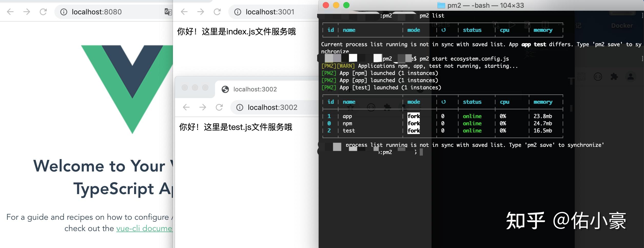Go back in localhost:3002 browser window
The height and width of the screenshot is (248, 644).
point(186,107)
